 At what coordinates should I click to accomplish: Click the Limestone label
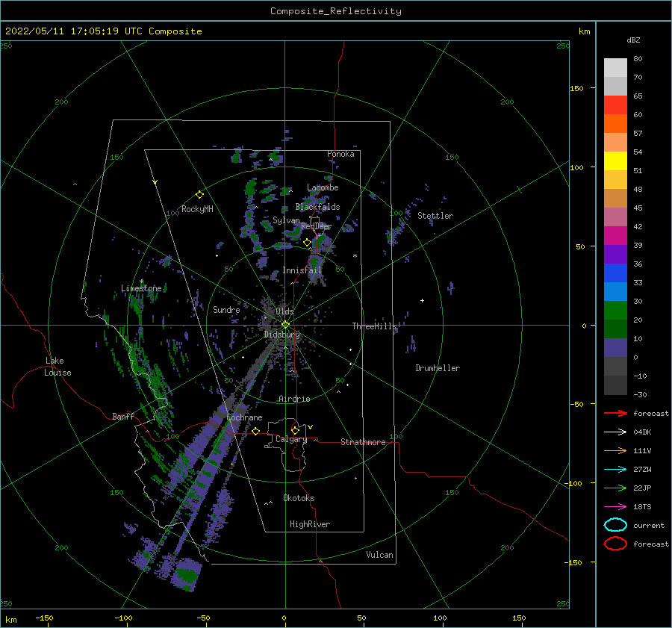[141, 288]
